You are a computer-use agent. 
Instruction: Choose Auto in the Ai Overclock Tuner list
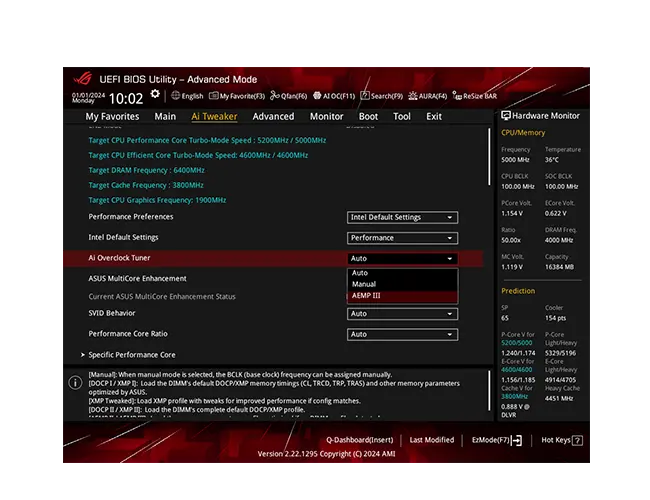coord(402,273)
